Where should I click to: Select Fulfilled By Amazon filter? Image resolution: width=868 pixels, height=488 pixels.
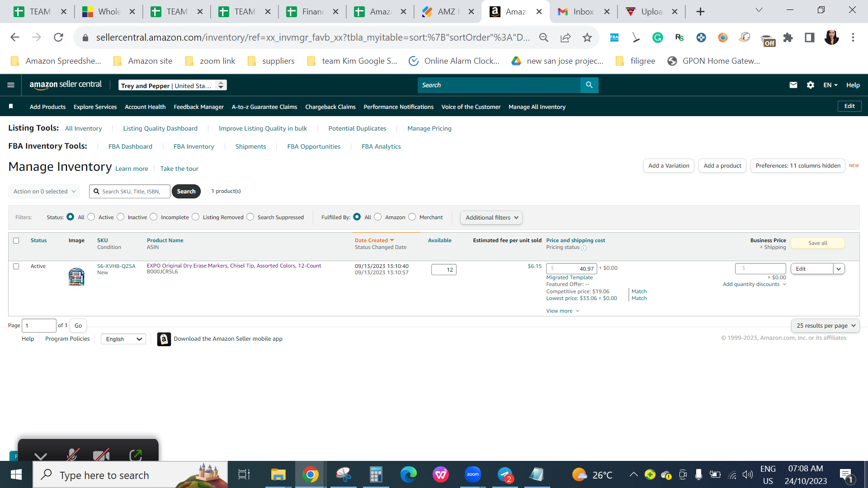pyautogui.click(x=378, y=217)
